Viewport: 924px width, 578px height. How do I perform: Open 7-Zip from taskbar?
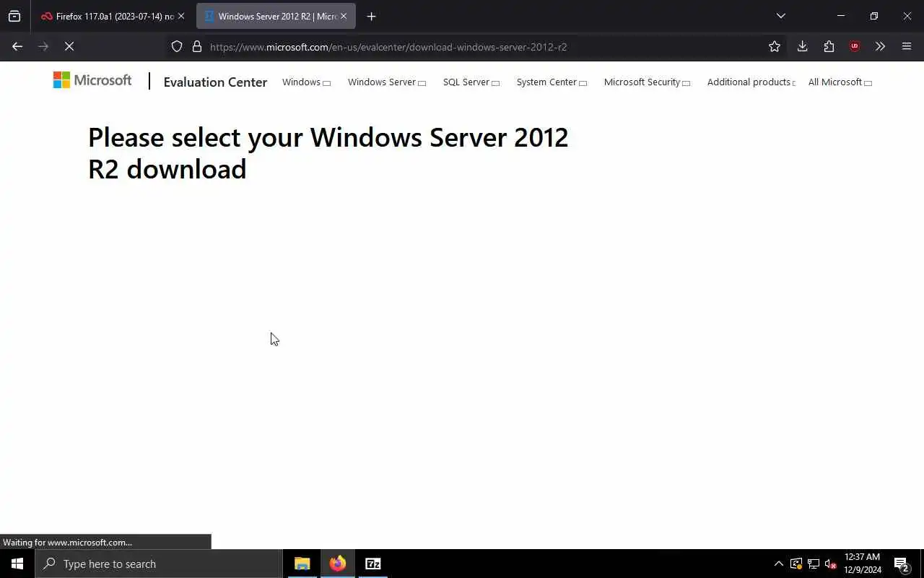coord(372,564)
